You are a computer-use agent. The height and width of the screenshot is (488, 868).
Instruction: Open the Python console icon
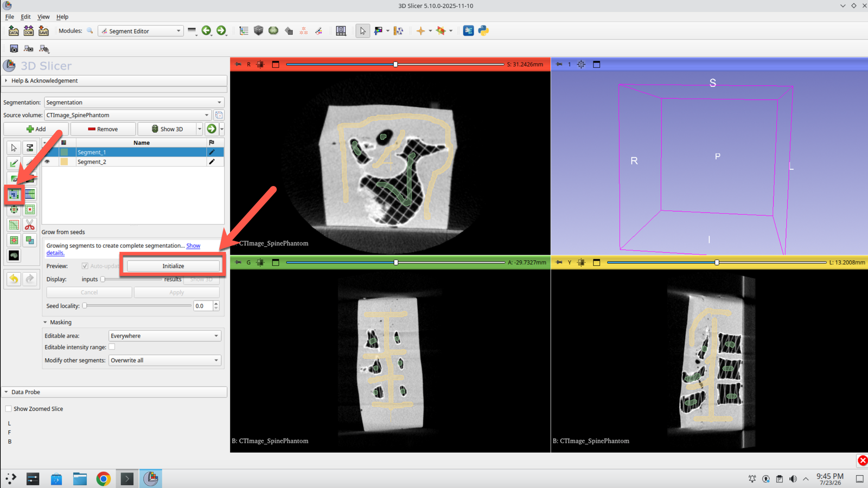click(483, 31)
